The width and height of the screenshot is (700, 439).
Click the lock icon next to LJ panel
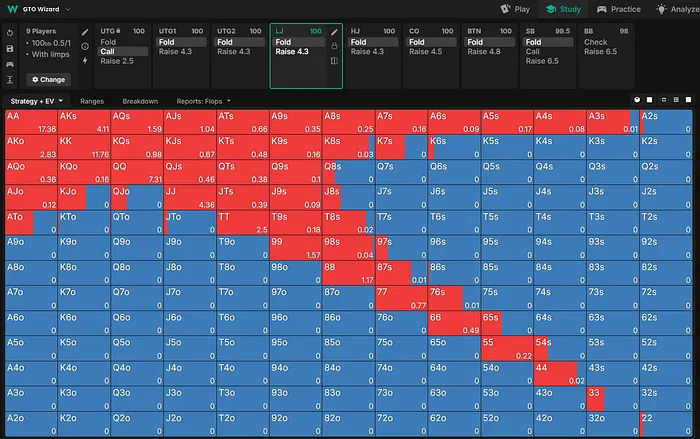click(x=334, y=46)
